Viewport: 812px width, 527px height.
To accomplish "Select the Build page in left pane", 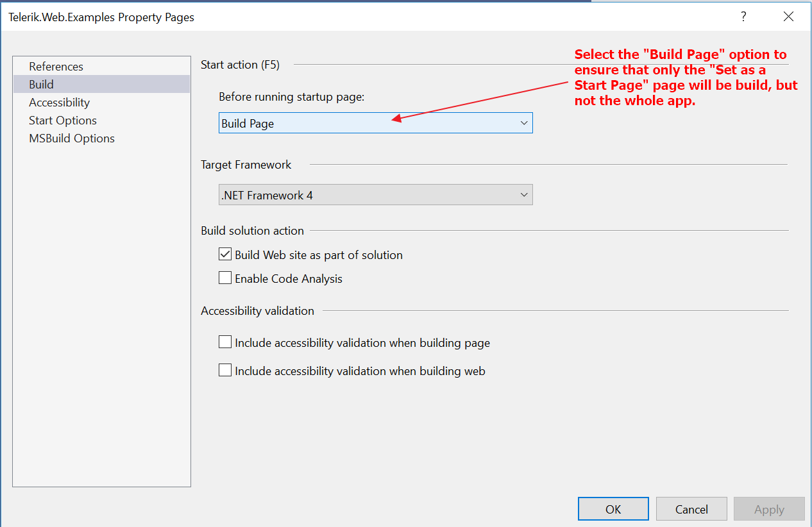I will click(x=101, y=85).
